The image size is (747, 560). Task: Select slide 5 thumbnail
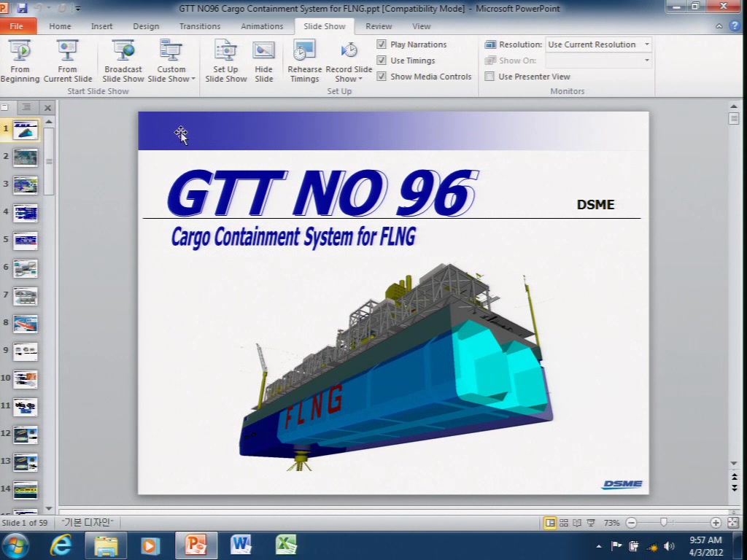26,241
